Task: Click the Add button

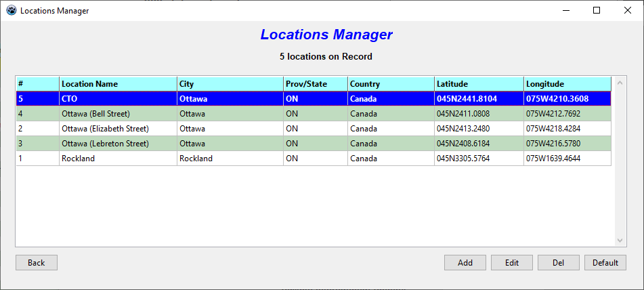Action: (465, 263)
